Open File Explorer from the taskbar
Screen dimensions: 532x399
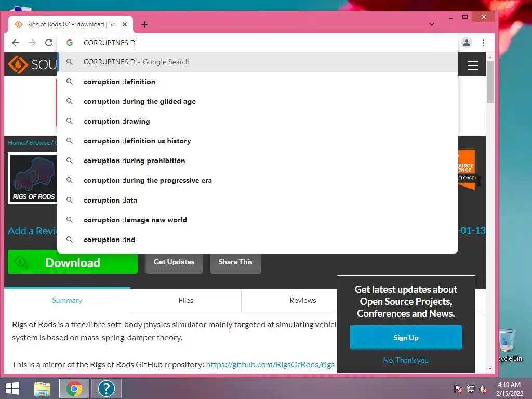(x=42, y=389)
